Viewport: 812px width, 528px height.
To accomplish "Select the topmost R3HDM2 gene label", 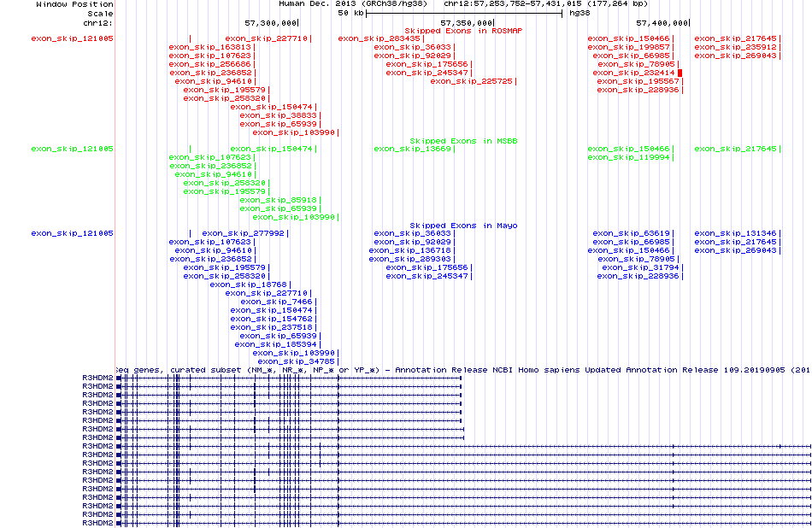I will [97, 378].
